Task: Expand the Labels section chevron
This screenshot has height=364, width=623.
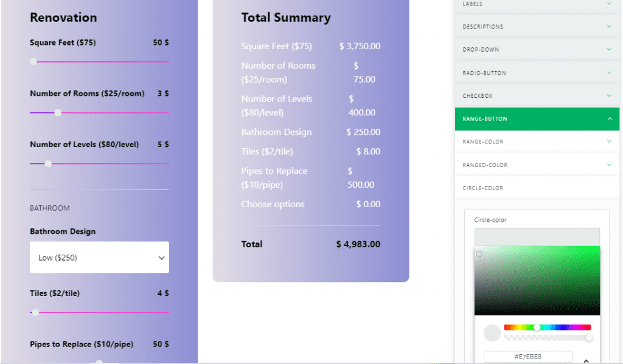Action: [609, 4]
